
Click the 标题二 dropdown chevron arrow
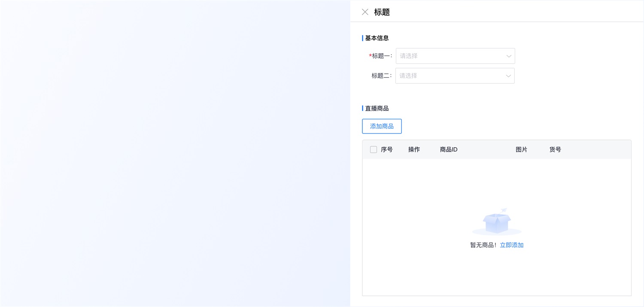(x=509, y=76)
